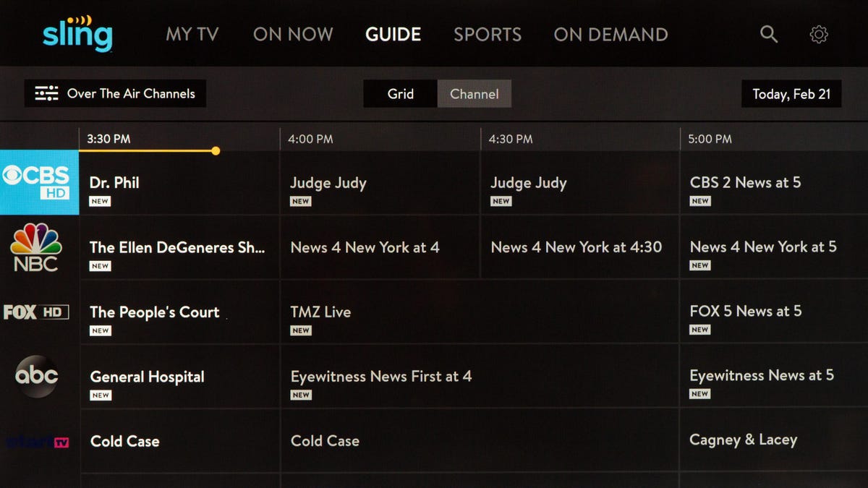Viewport: 868px width, 488px height.
Task: Select TMZ Live program
Action: [x=480, y=312]
